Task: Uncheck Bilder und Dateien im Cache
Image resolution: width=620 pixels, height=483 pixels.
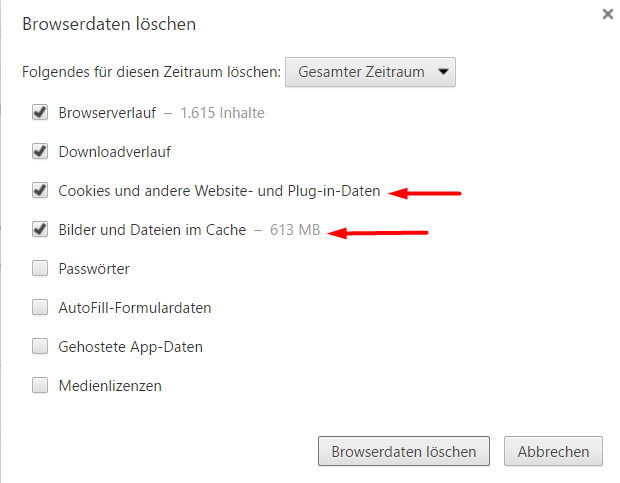Action: (41, 230)
